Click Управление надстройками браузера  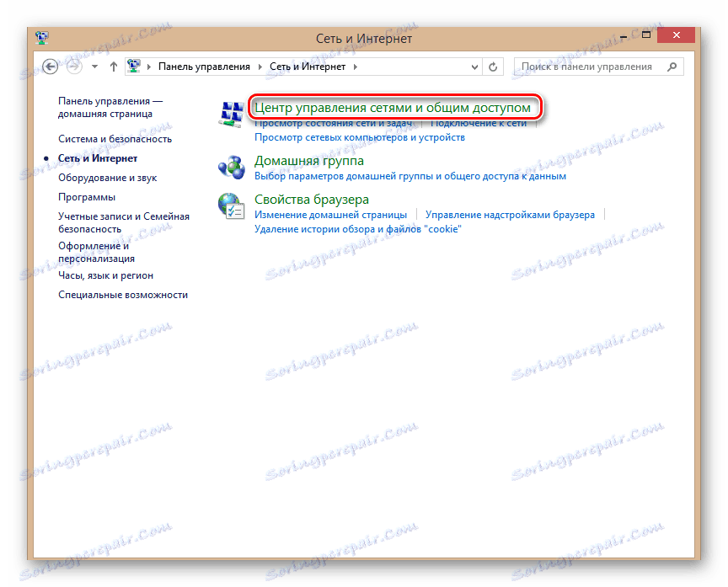(511, 215)
